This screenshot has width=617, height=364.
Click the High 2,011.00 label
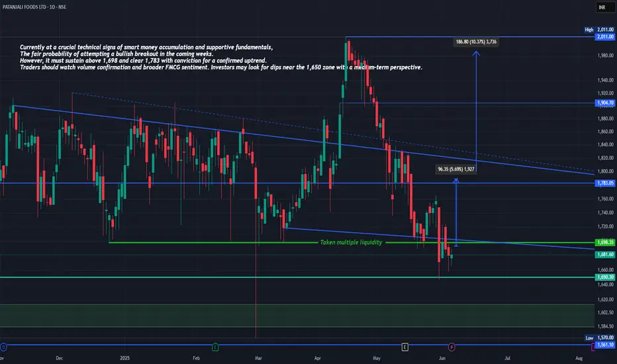pos(599,30)
